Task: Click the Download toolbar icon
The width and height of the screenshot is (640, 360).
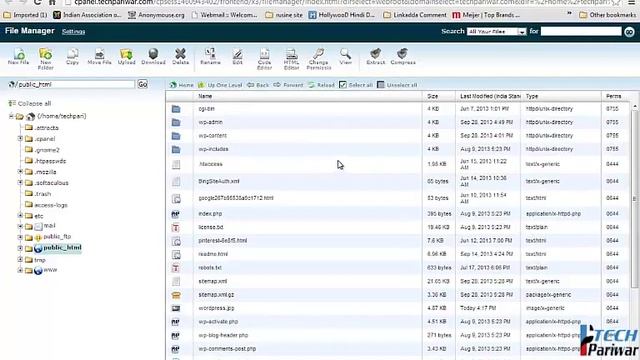Action: [x=153, y=56]
